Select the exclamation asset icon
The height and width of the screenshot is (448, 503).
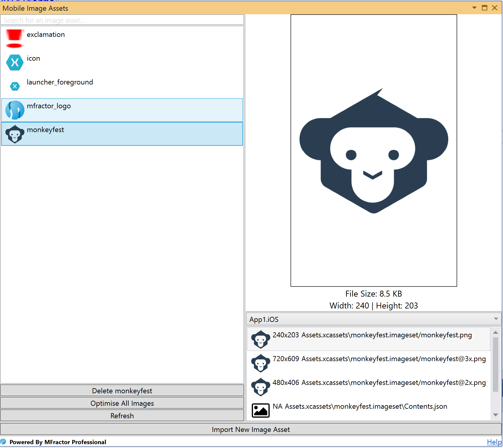click(15, 39)
